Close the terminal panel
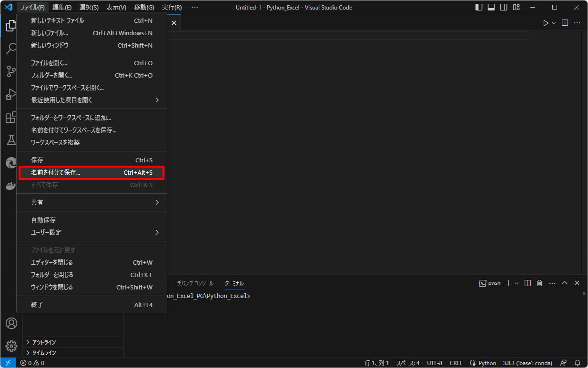This screenshot has height=368, width=588. [577, 283]
